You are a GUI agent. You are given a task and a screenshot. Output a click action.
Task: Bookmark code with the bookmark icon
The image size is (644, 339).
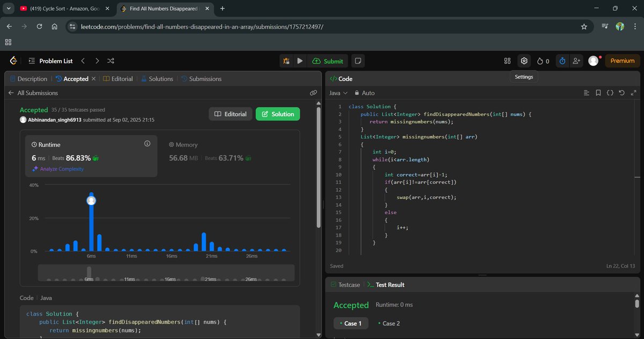598,93
